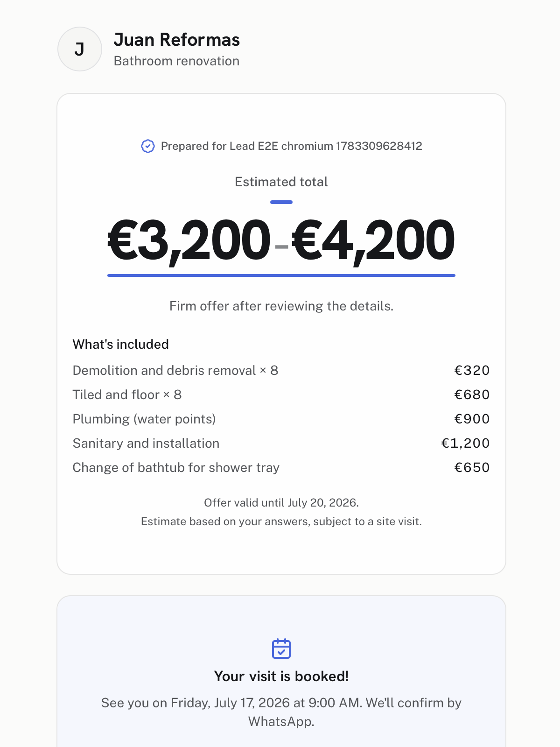Click the verified badge icon
Screen dimensions: 560x747
[148, 146]
